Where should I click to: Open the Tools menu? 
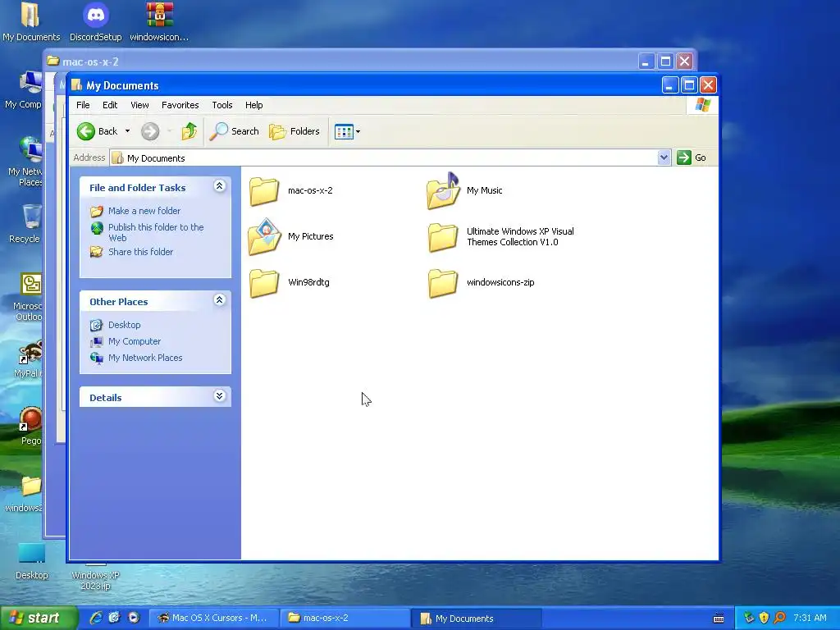tap(221, 105)
